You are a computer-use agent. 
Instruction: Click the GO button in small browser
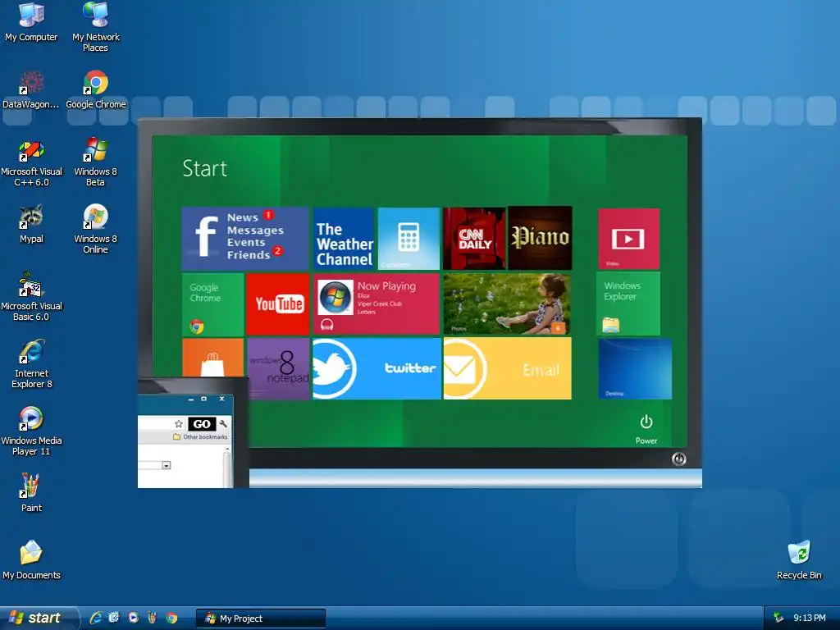tap(202, 424)
